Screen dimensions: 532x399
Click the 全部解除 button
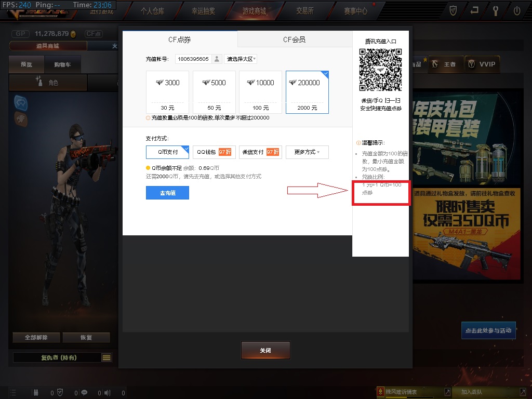coord(36,337)
